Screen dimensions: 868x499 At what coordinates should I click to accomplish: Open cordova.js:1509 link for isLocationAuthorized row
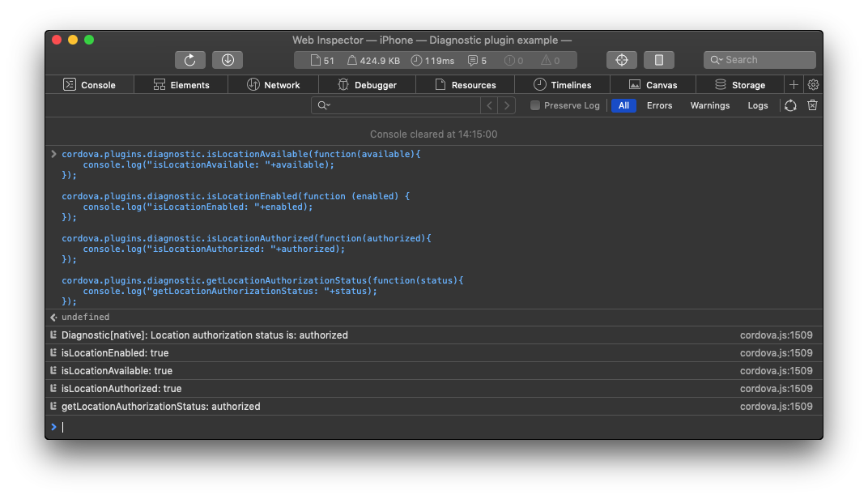pos(777,388)
